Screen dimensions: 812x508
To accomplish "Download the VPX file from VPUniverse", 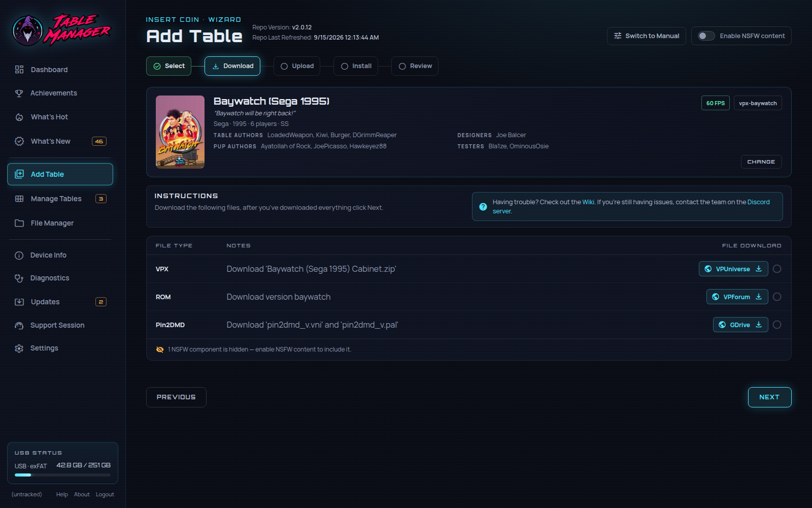I will [733, 269].
